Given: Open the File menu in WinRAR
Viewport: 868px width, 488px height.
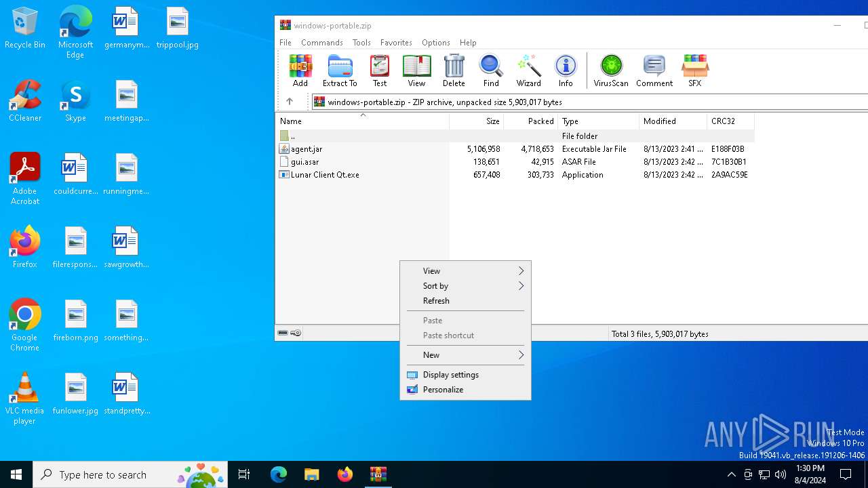Looking at the screenshot, I should (x=285, y=42).
